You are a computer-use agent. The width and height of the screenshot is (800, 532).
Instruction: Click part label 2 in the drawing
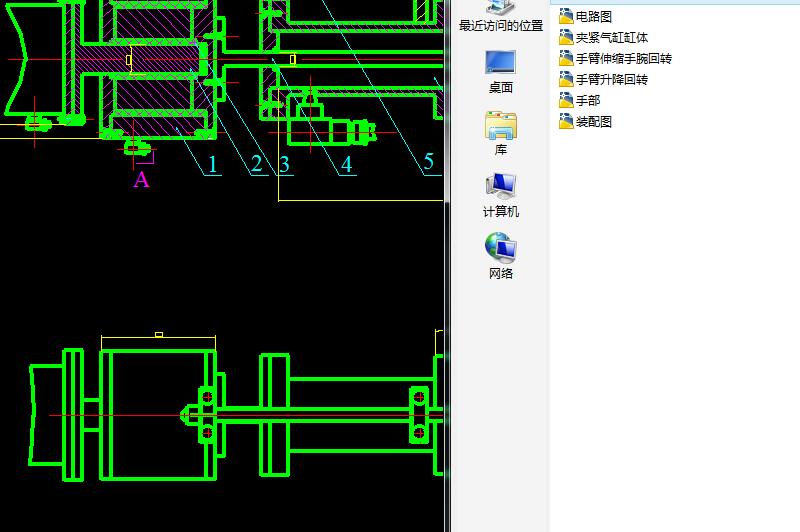tap(257, 164)
